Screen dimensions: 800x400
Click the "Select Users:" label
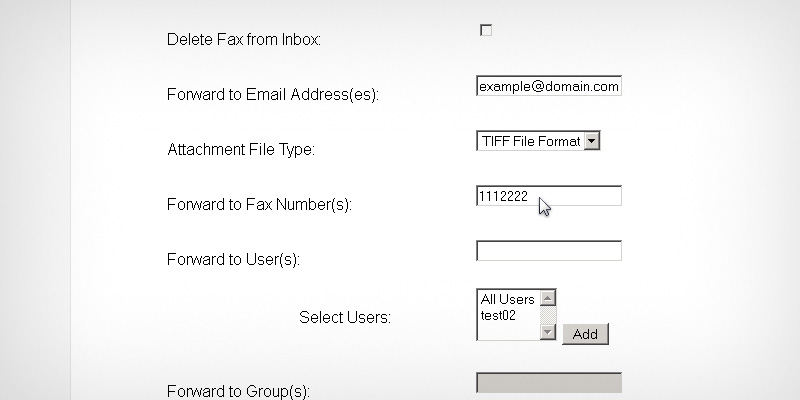coord(344,318)
